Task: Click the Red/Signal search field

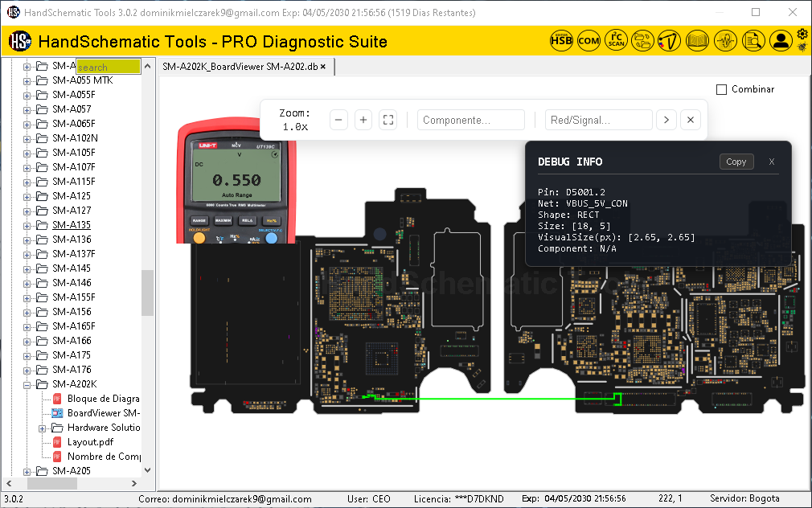Action: tap(598, 120)
